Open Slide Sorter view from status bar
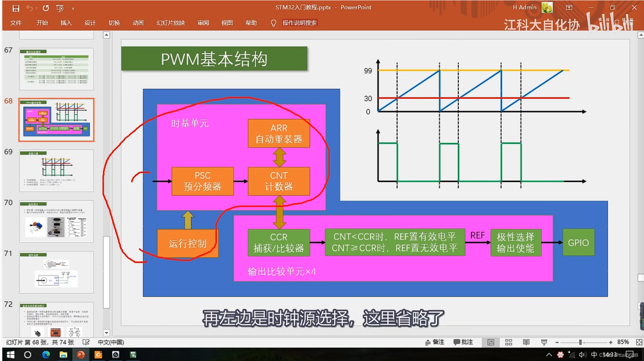Screen dimensions: 644x361 (x=508, y=342)
